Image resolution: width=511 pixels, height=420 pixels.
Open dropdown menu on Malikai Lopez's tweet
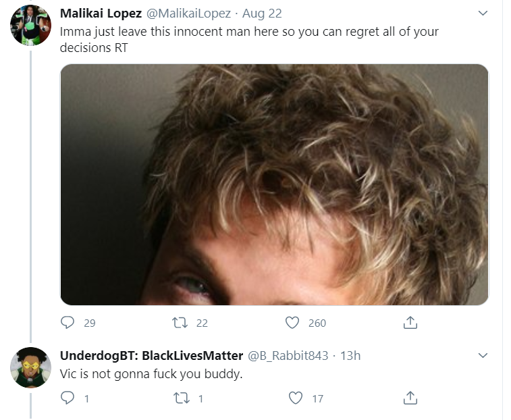[483, 13]
